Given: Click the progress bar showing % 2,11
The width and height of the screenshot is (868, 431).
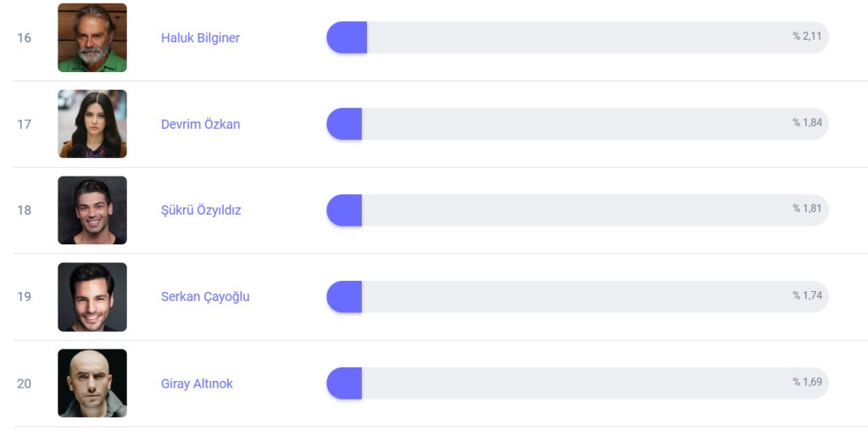Looking at the screenshot, I should [x=576, y=38].
